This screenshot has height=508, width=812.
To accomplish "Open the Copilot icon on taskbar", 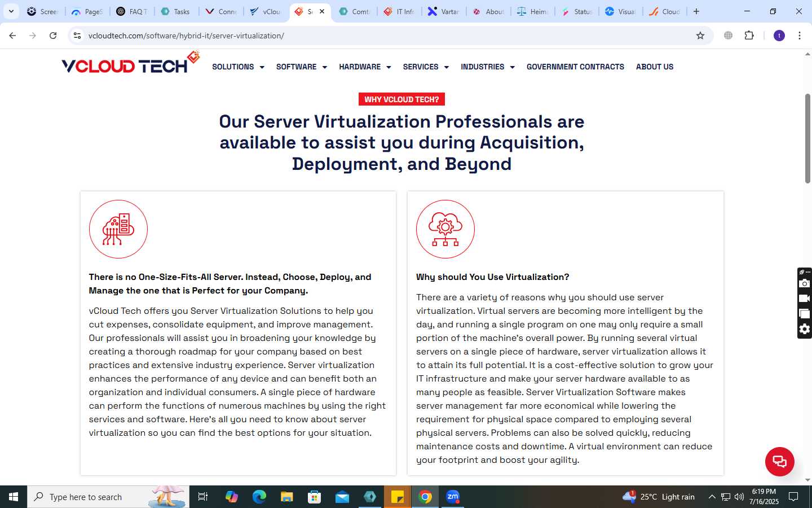I will 232,497.
